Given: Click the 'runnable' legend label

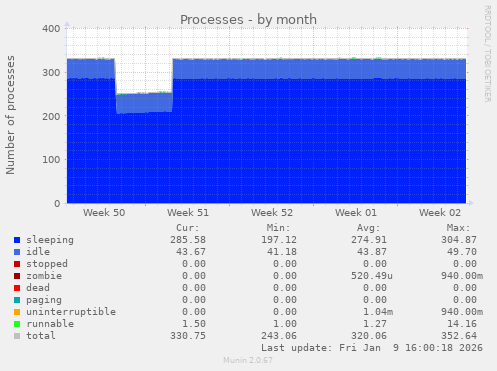Looking at the screenshot, I should pos(50,324).
